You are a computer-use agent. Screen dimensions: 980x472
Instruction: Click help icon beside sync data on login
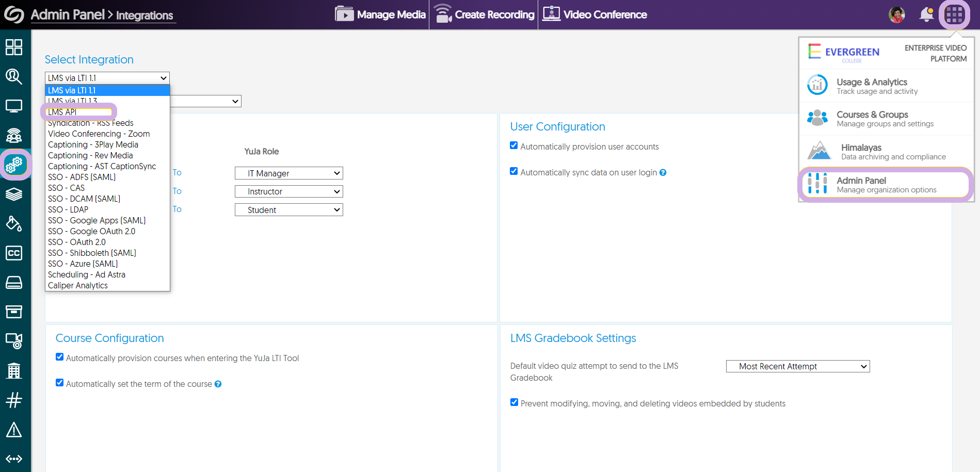tap(663, 173)
